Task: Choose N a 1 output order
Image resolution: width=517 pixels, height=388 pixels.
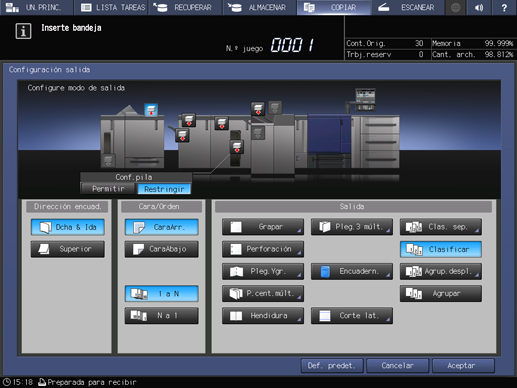Action: 162,315
